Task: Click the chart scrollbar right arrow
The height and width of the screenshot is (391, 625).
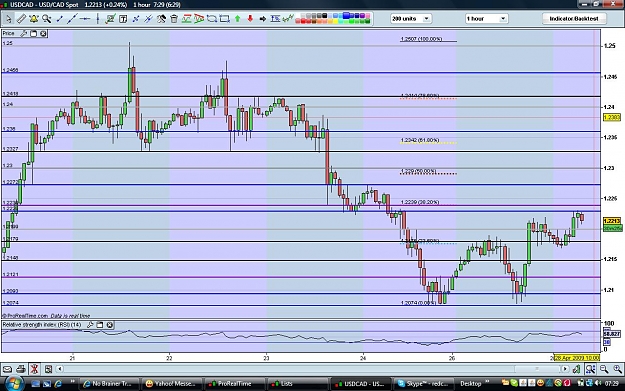Action: (x=565, y=369)
